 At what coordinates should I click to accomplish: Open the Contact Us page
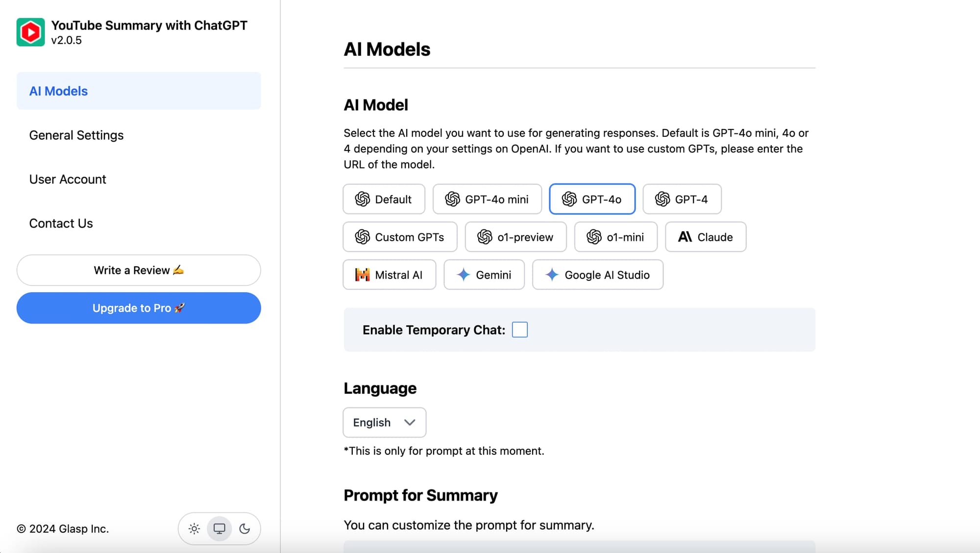pyautogui.click(x=61, y=224)
